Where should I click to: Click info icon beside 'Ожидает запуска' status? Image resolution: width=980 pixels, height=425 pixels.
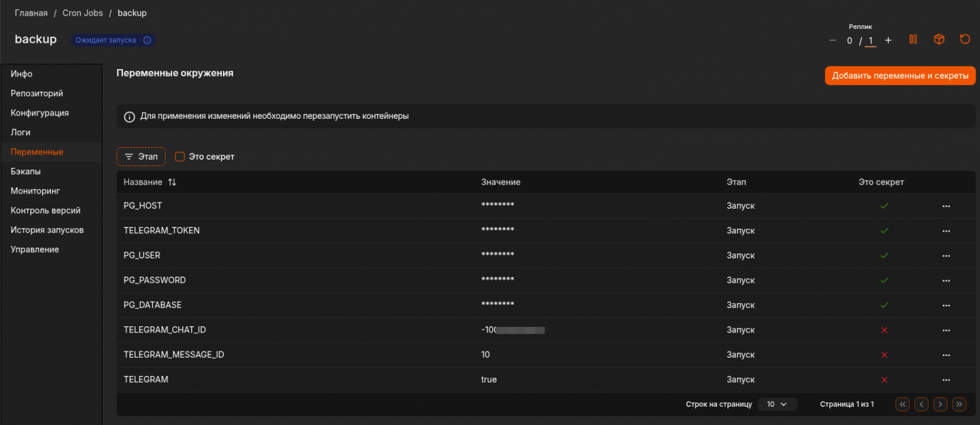[x=147, y=40]
